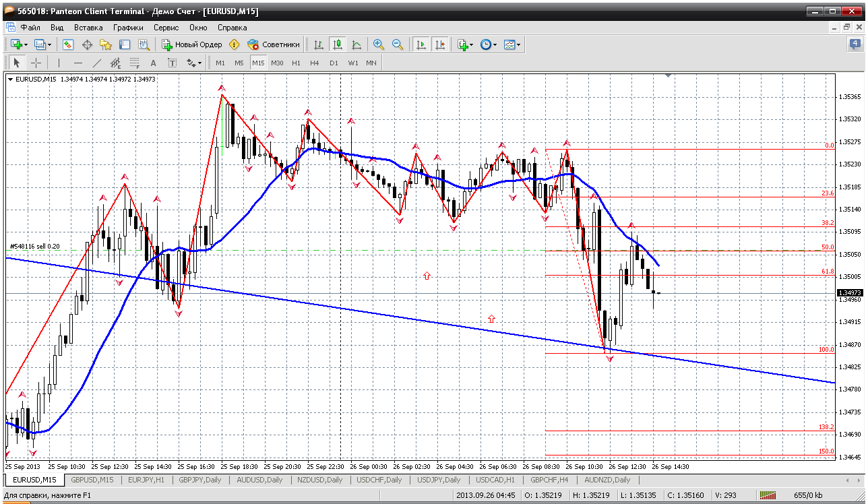Select the Trendline drawing tool
This screenshot has height=504, width=868.
(x=97, y=63)
